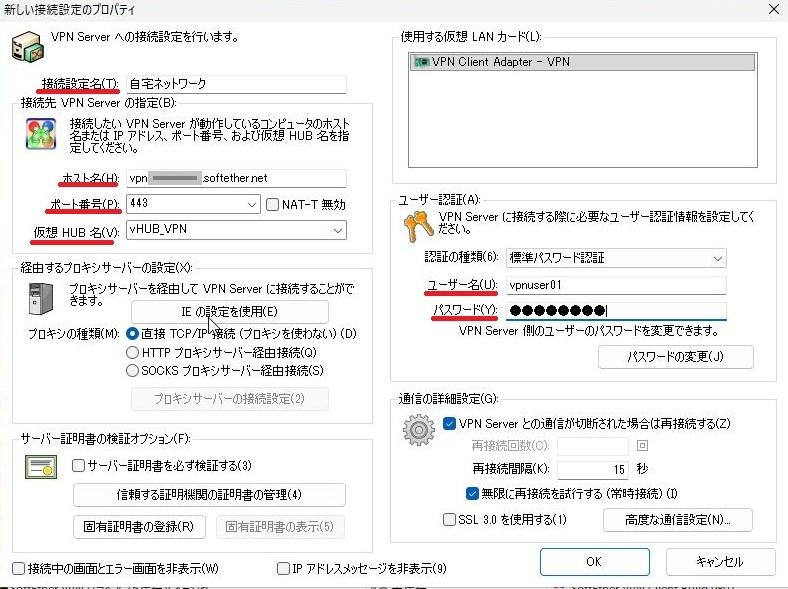Click the network card icon beside VPN Client Adapter
The width and height of the screenshot is (788, 589).
tap(421, 62)
